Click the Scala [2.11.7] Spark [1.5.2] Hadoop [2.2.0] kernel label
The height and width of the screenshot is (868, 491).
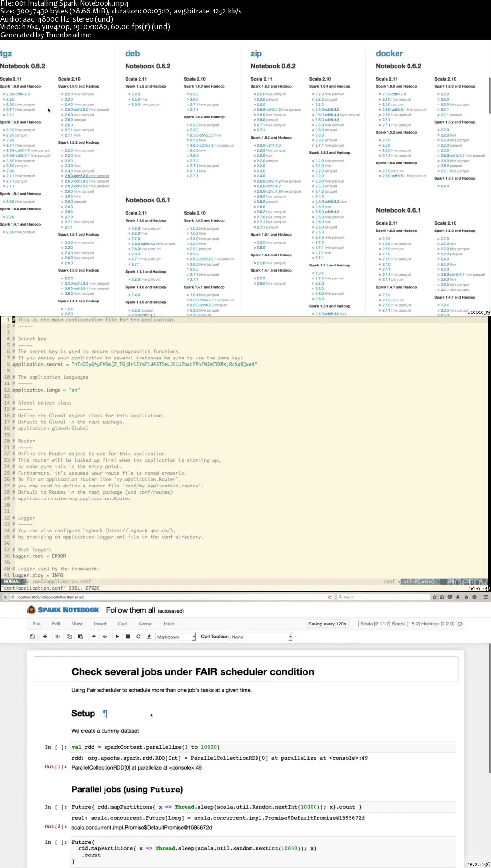(x=407, y=624)
